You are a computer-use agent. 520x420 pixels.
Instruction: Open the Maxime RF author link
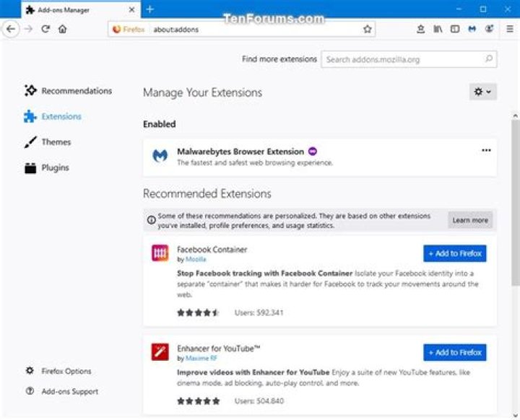[201, 358]
